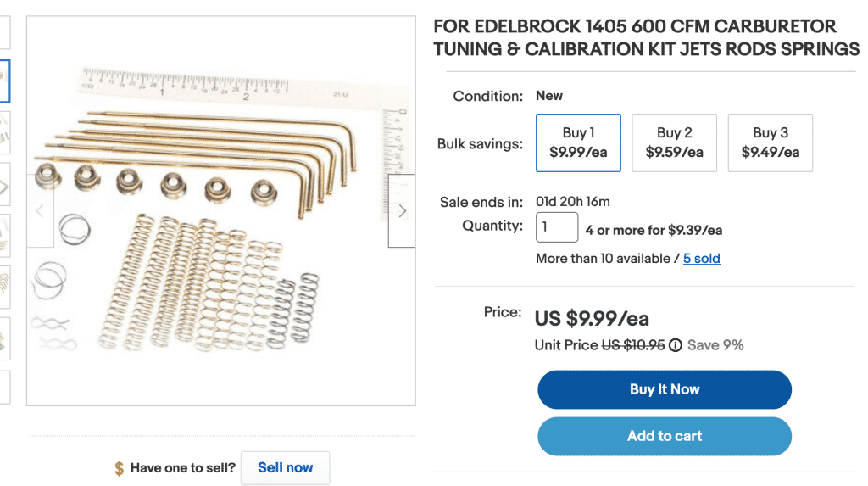Show the previous product image arrow

pyautogui.click(x=40, y=211)
